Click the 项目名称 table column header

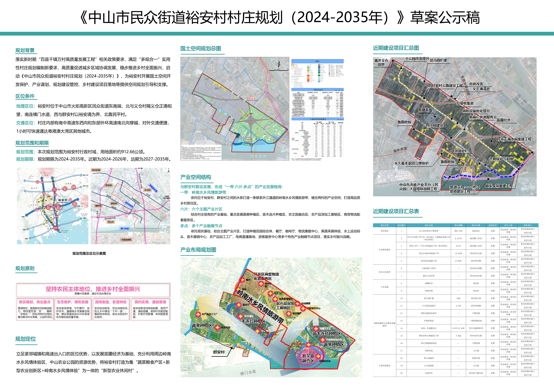coord(429,225)
